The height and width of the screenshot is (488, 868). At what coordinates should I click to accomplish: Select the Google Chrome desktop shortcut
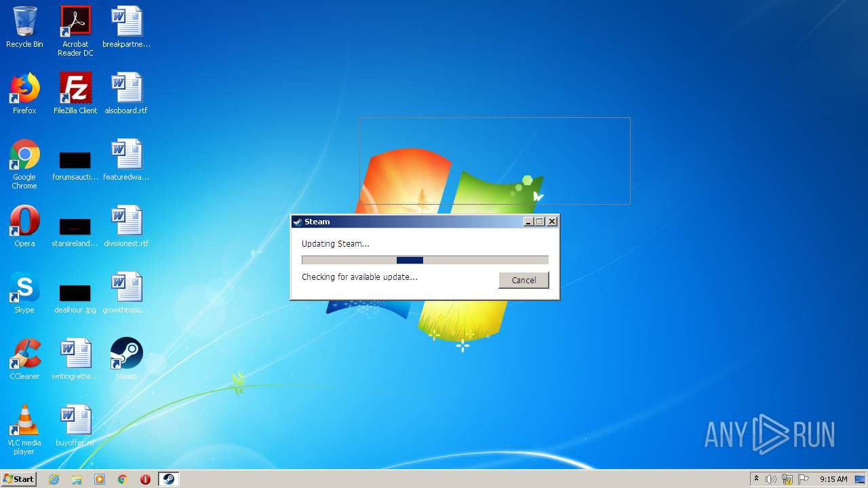(24, 165)
